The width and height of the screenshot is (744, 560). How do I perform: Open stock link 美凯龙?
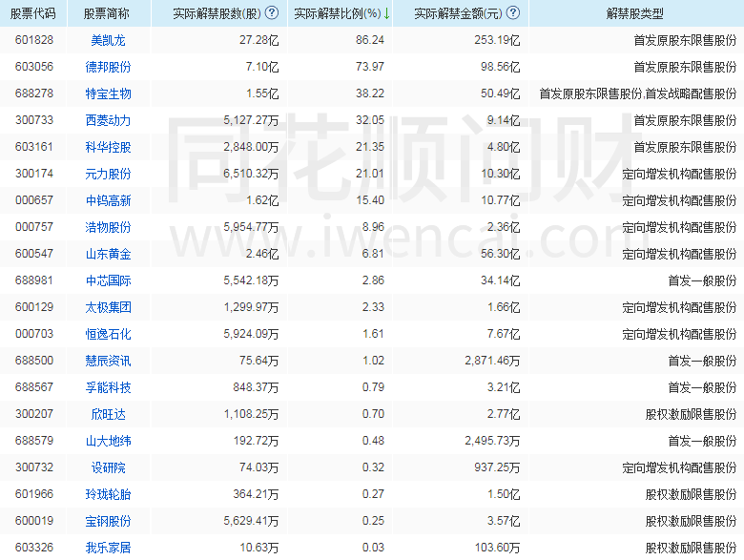(x=108, y=40)
